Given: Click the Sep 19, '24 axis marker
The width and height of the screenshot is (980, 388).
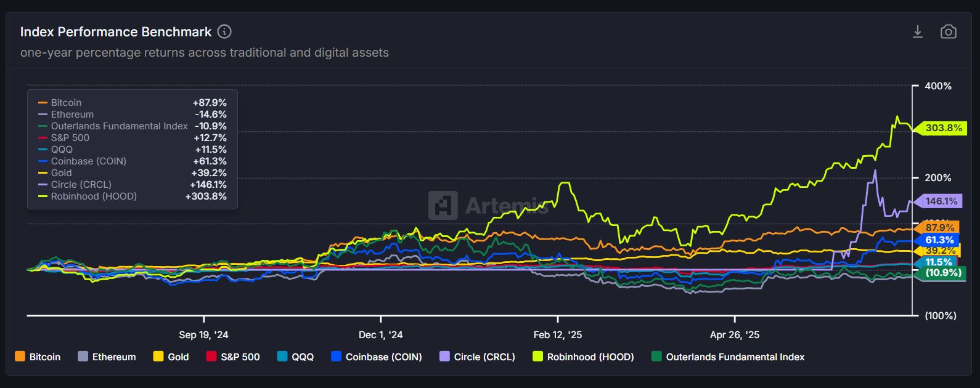Looking at the screenshot, I should (203, 335).
